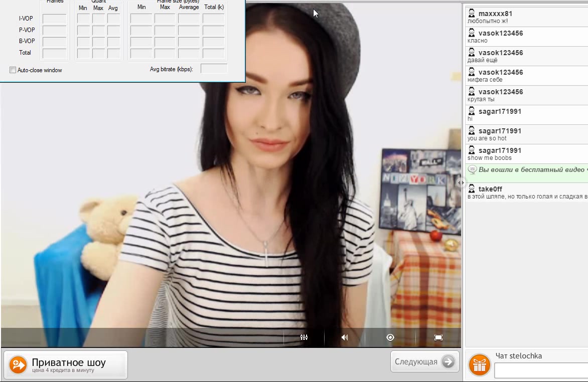Click the avatar icon next to take0ff
This screenshot has width=588, height=382.
(x=472, y=189)
